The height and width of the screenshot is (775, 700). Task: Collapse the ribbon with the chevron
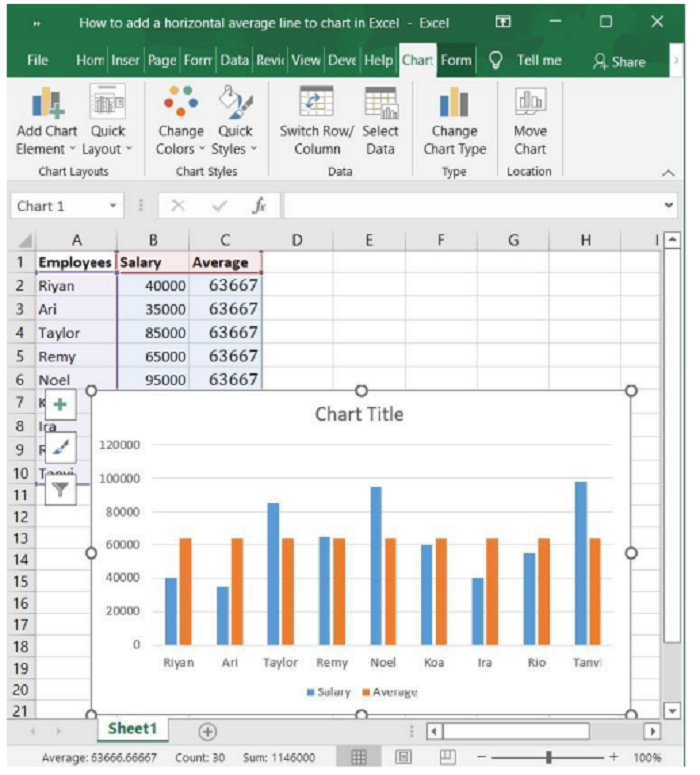coord(668,172)
